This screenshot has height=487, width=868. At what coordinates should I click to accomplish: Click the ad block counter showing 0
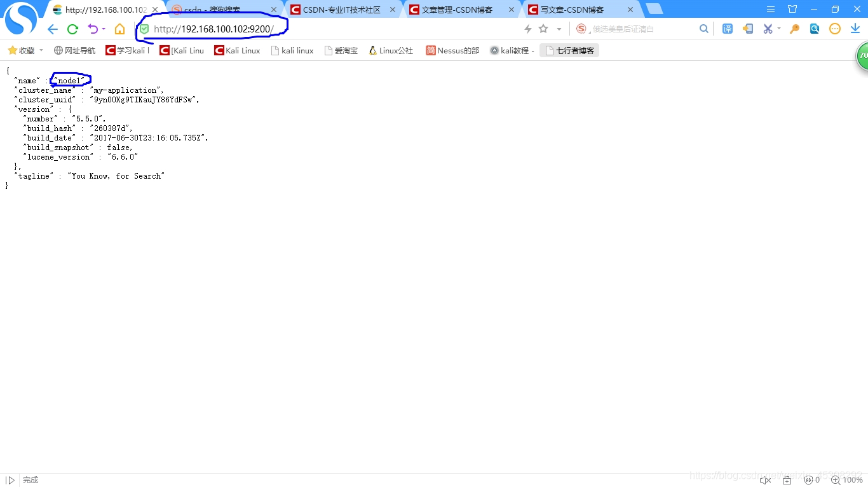pos(811,480)
